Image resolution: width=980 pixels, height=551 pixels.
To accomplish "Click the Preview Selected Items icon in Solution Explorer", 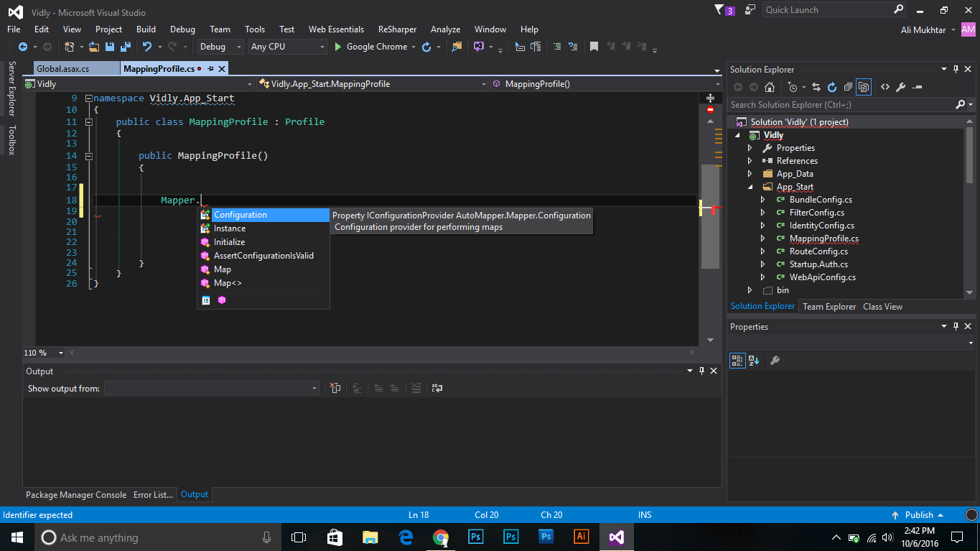I will pos(917,87).
